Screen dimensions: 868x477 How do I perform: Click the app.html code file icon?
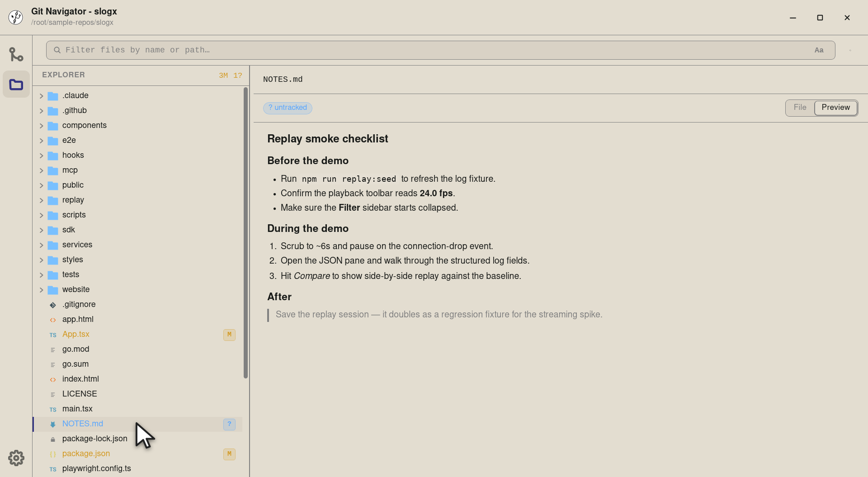53,320
